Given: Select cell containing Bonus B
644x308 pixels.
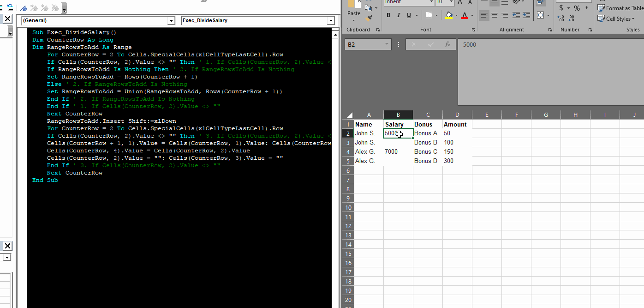Looking at the screenshot, I should [x=428, y=142].
